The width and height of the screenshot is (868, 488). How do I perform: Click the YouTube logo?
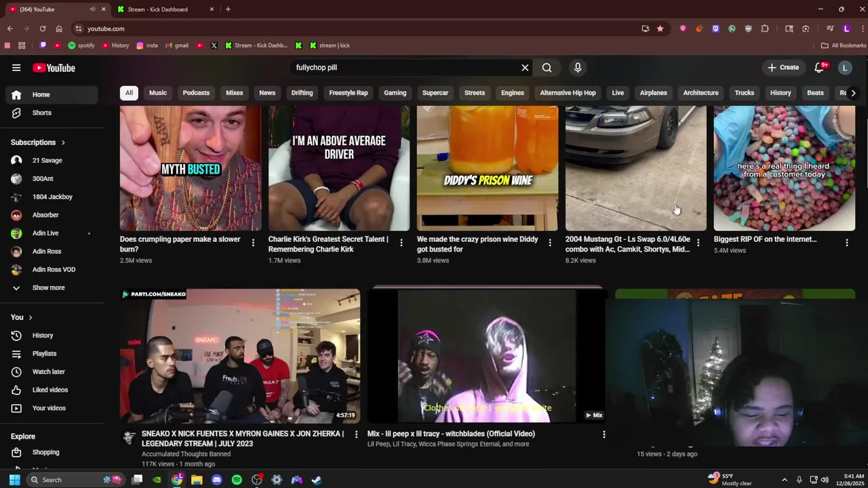pos(54,68)
